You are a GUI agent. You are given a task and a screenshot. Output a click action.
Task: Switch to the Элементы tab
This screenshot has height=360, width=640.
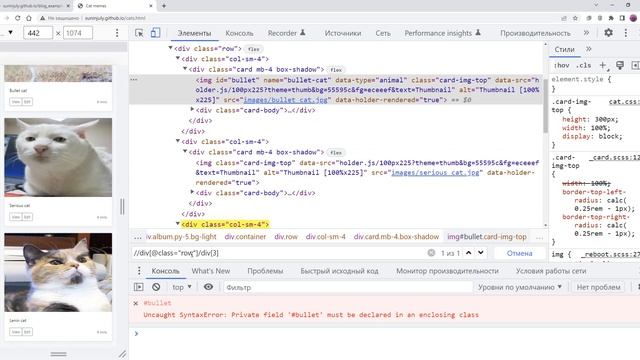(194, 33)
